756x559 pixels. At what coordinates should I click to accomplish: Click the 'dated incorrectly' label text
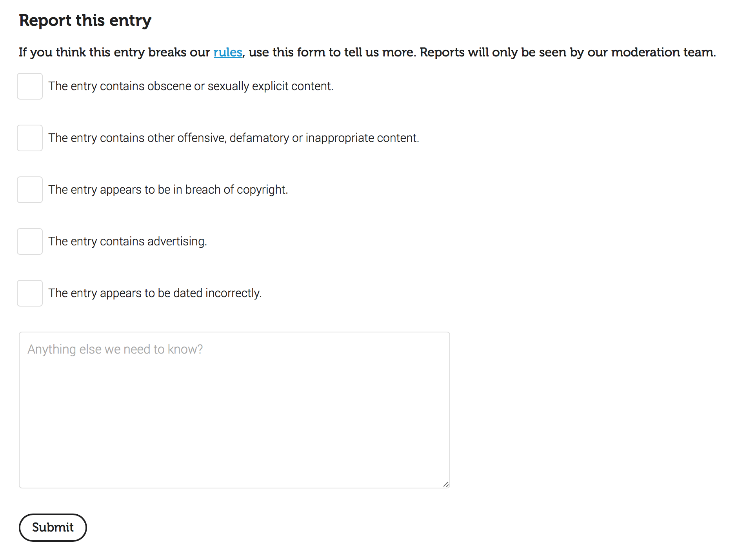[x=155, y=293]
